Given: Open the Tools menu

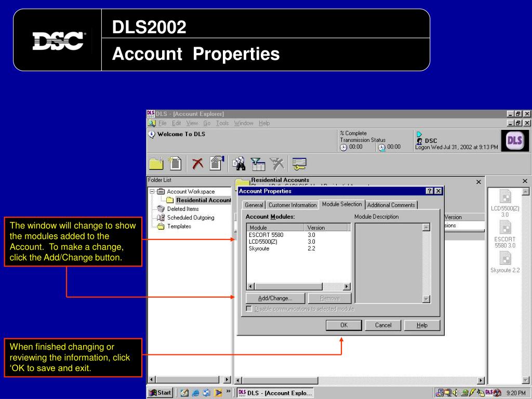Looking at the screenshot, I should tap(222, 123).
